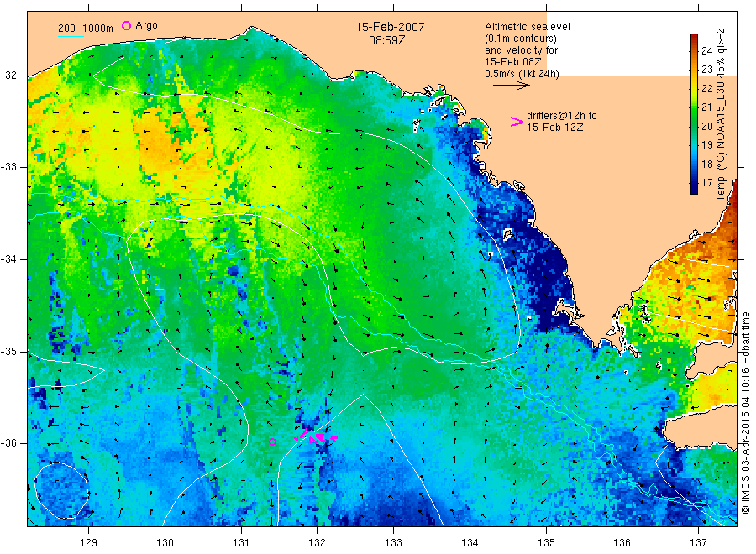Click the color bar value 23

[706, 70]
